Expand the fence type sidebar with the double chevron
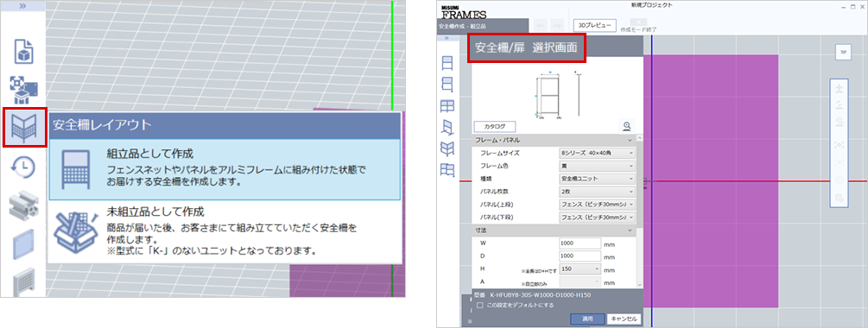This screenshot has height=328, width=868. pyautogui.click(x=447, y=38)
